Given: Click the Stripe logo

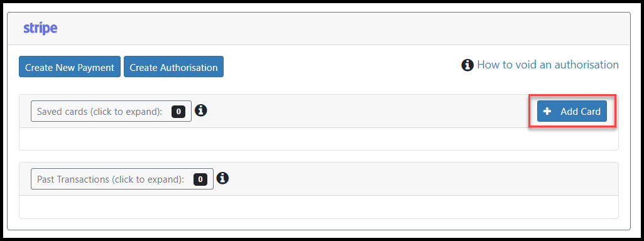Looking at the screenshot, I should coord(40,29).
